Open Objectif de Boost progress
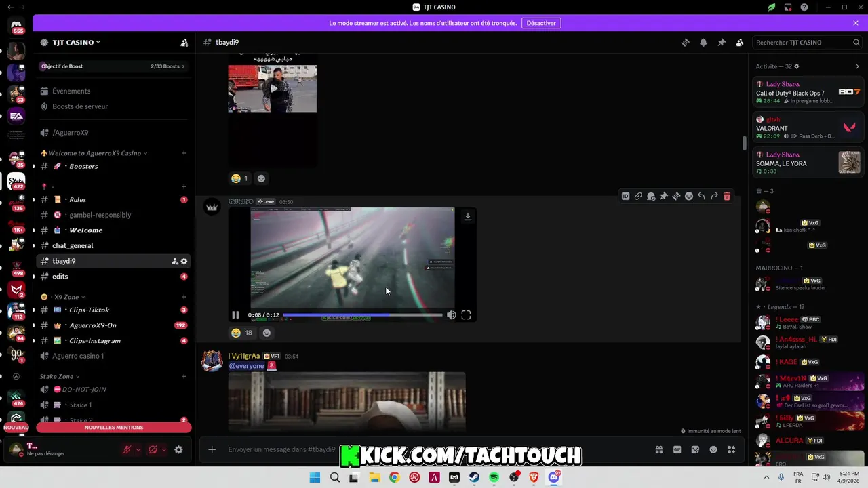 (113, 66)
